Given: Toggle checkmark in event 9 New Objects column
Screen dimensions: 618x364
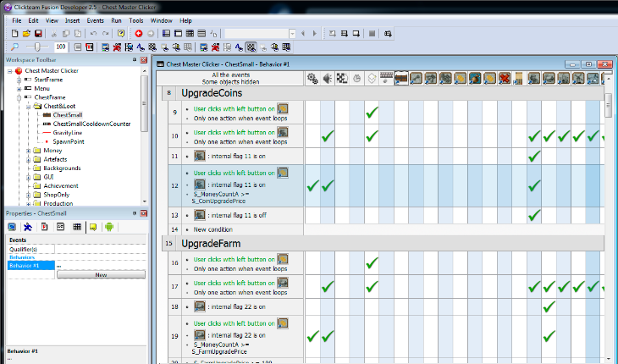Looking at the screenshot, I should 372,113.
